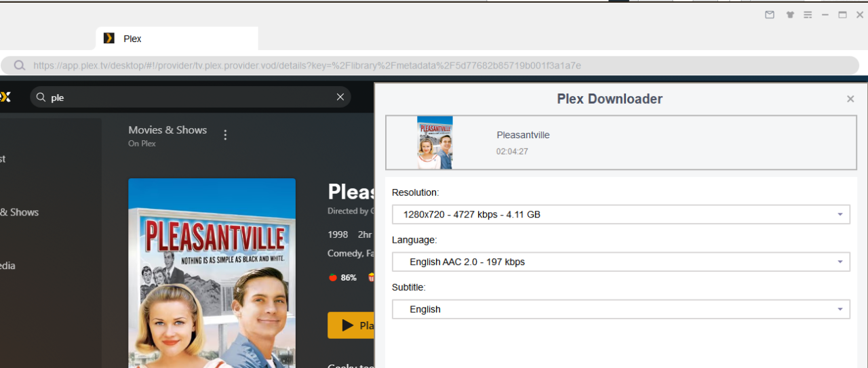Click the Pleasantville thumbnail in Downloader
The height and width of the screenshot is (368, 868).
point(435,142)
